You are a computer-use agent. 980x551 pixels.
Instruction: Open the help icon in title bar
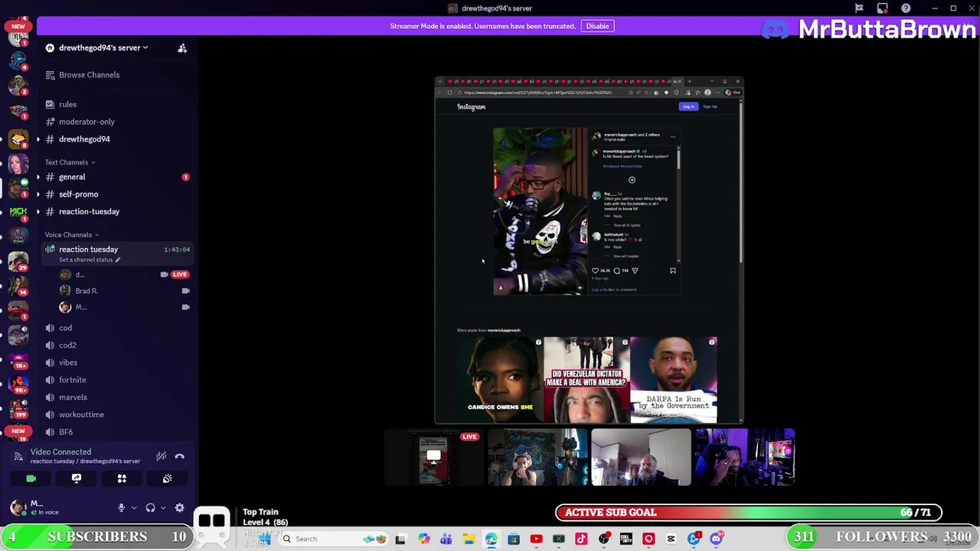(906, 8)
